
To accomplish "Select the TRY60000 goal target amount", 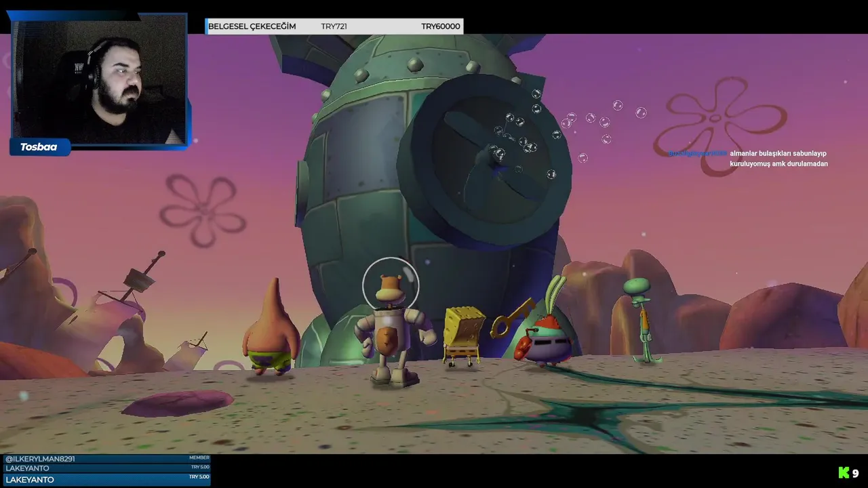I will [x=440, y=26].
